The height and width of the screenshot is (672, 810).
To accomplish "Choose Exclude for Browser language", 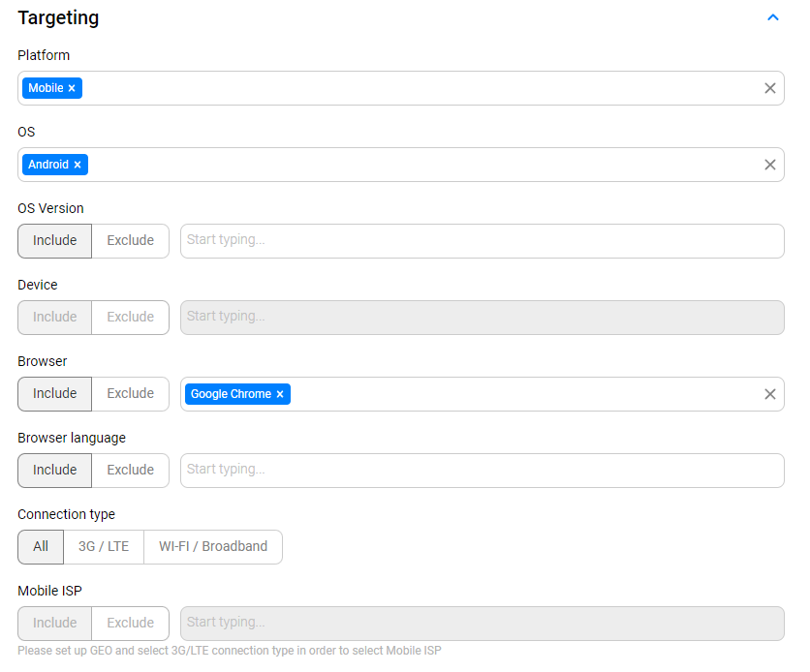I will [x=130, y=471].
